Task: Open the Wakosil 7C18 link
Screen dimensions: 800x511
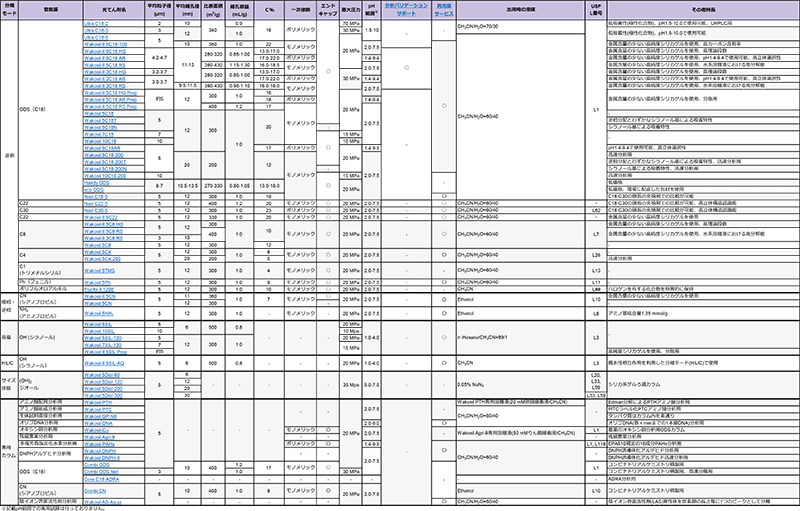Action: 99,134
